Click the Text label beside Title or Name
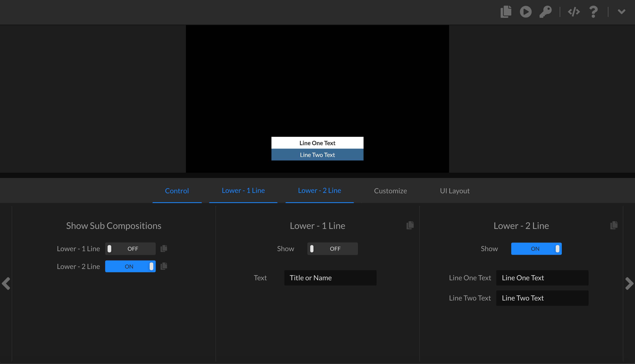The image size is (635, 364). pos(260,278)
